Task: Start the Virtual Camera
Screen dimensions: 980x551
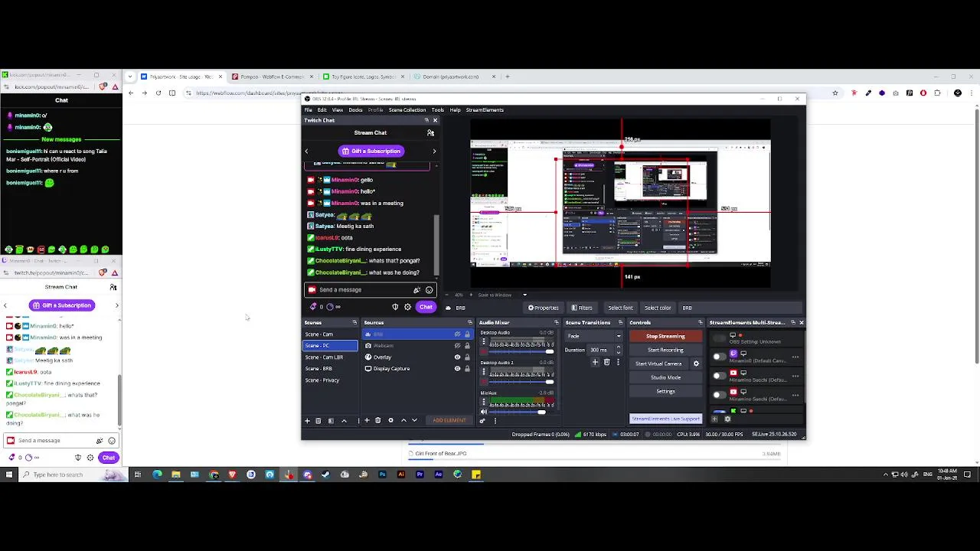Action: point(658,364)
